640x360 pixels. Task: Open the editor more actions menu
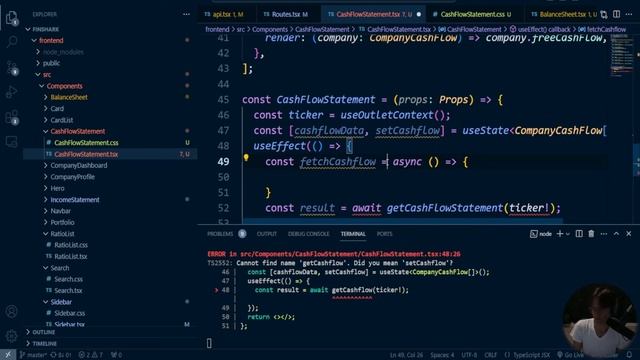[629, 14]
